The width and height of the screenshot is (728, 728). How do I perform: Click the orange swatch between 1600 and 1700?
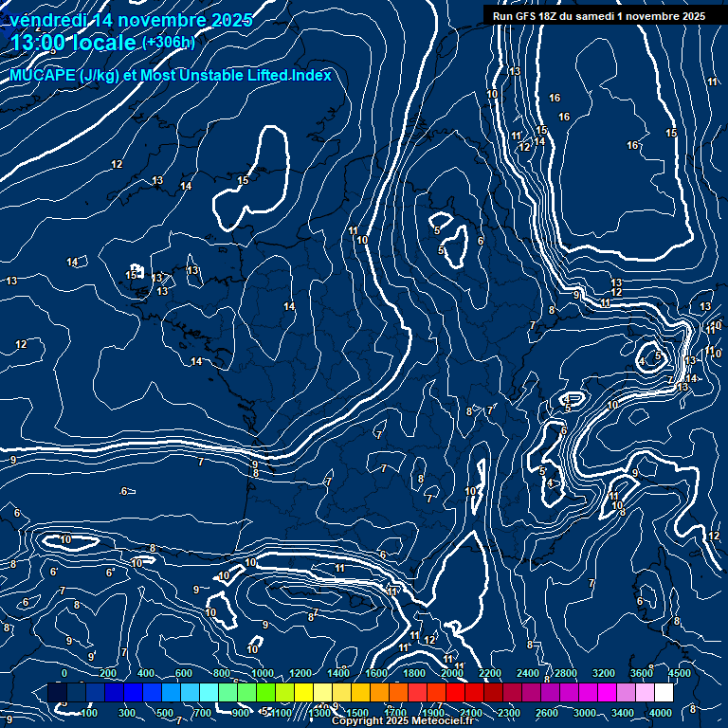pyautogui.click(x=379, y=692)
